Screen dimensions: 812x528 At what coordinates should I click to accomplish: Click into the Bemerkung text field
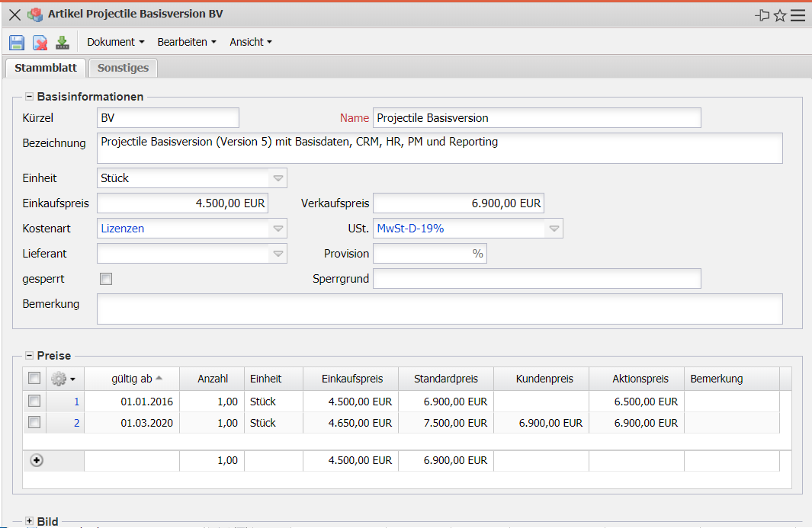tap(439, 309)
